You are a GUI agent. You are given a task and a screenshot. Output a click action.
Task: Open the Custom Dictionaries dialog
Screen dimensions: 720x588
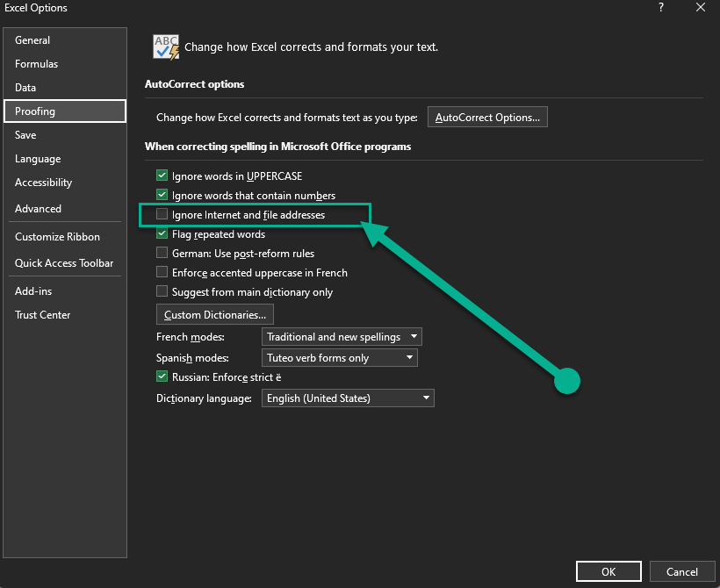coord(215,314)
